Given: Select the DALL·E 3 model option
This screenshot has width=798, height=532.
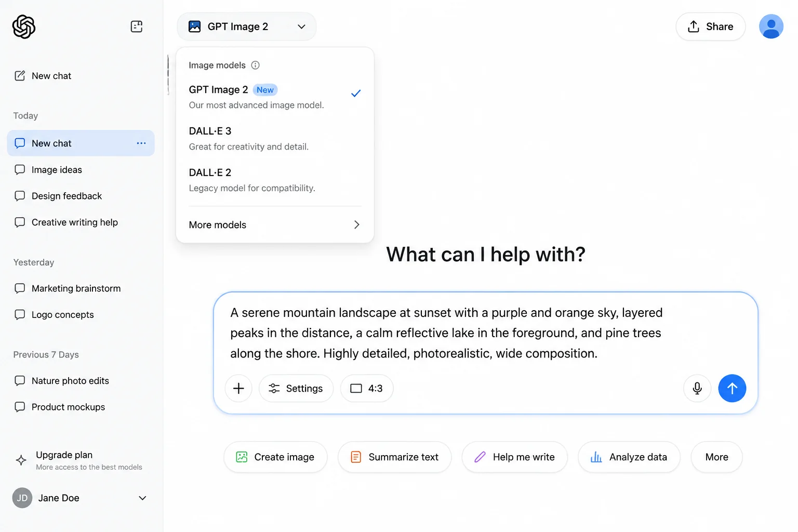Looking at the screenshot, I should click(275, 139).
